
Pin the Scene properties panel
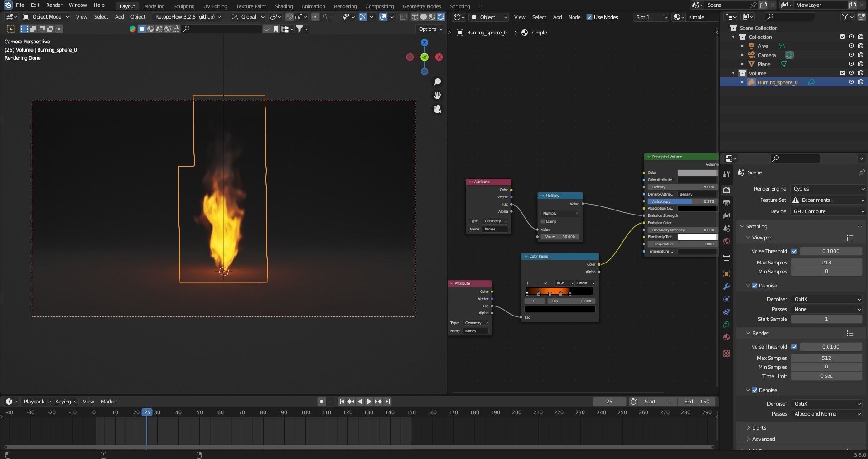(x=862, y=172)
